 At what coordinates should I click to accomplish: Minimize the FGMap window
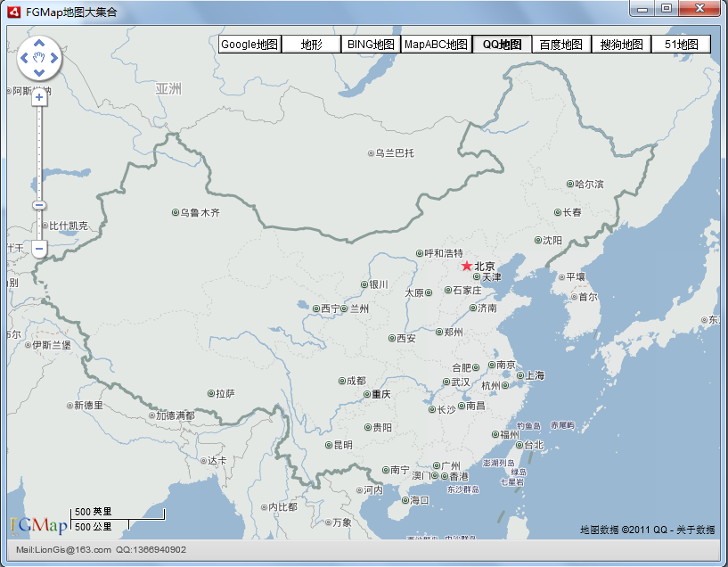pyautogui.click(x=642, y=8)
